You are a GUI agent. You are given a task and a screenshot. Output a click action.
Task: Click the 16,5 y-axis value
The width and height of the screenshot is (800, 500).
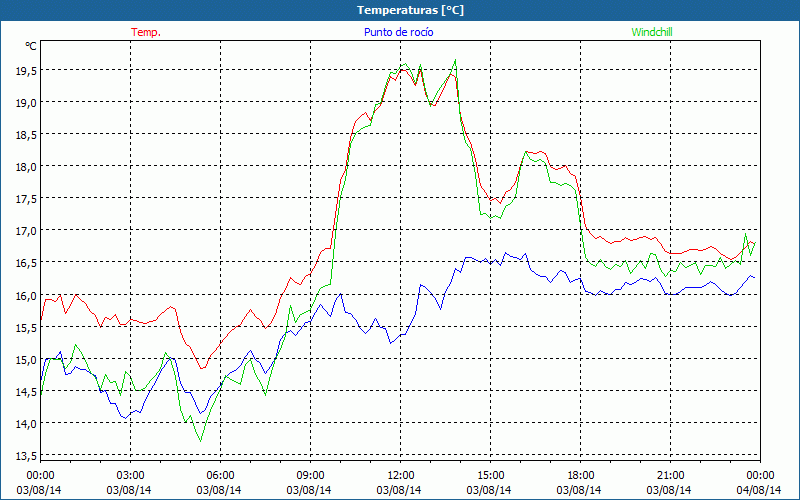pyautogui.click(x=26, y=263)
